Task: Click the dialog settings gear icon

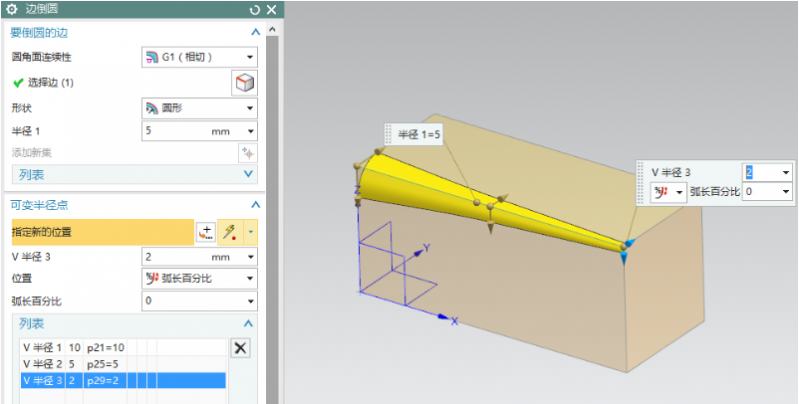Action: [x=12, y=9]
